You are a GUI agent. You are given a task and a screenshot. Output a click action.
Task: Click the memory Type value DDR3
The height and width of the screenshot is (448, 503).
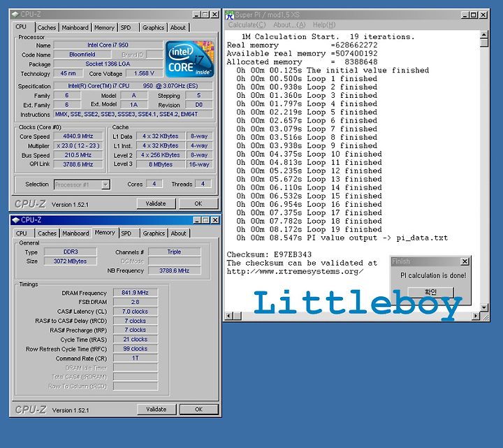71,252
